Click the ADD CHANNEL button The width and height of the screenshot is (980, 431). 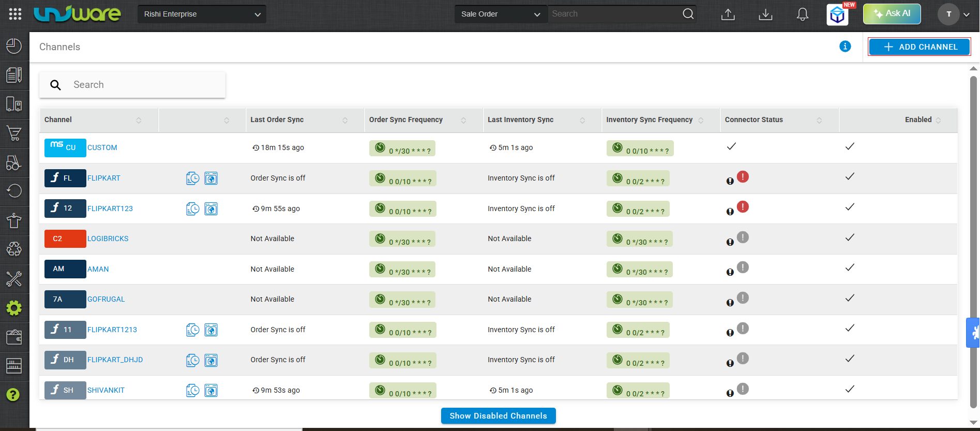[x=919, y=47]
